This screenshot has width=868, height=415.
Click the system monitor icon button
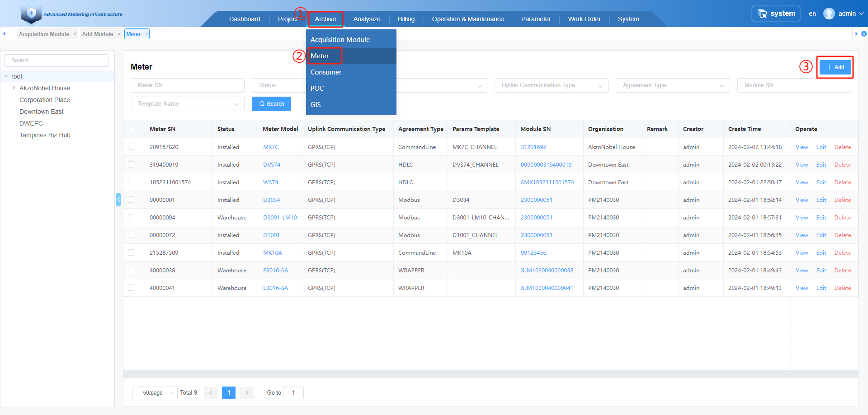coord(776,14)
